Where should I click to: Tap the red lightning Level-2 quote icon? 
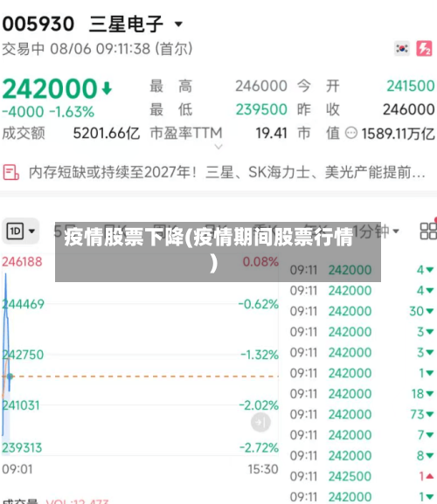click(x=424, y=49)
